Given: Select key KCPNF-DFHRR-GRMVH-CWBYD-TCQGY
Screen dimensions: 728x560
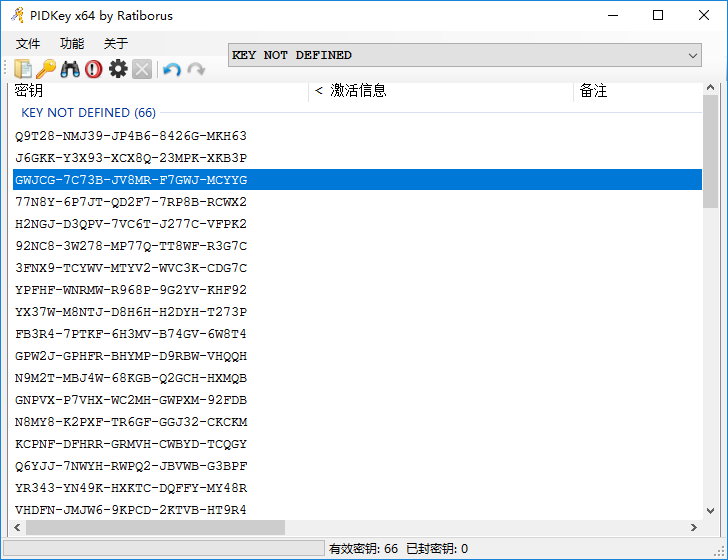Looking at the screenshot, I should pyautogui.click(x=131, y=444).
